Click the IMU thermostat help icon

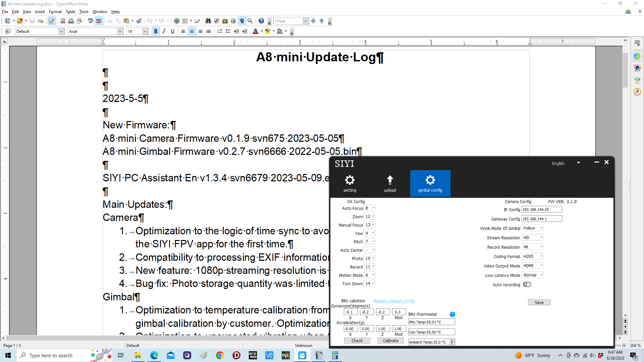point(452,314)
